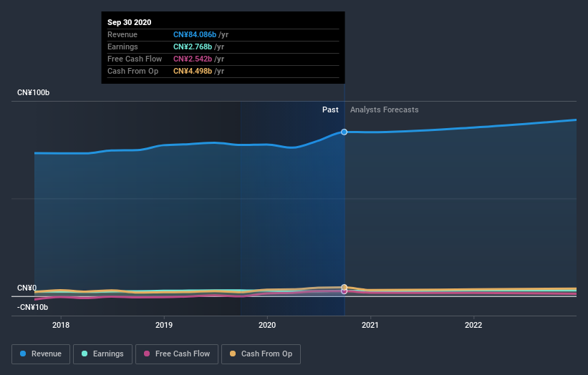Click the tooltip Earnings row label

(122, 47)
